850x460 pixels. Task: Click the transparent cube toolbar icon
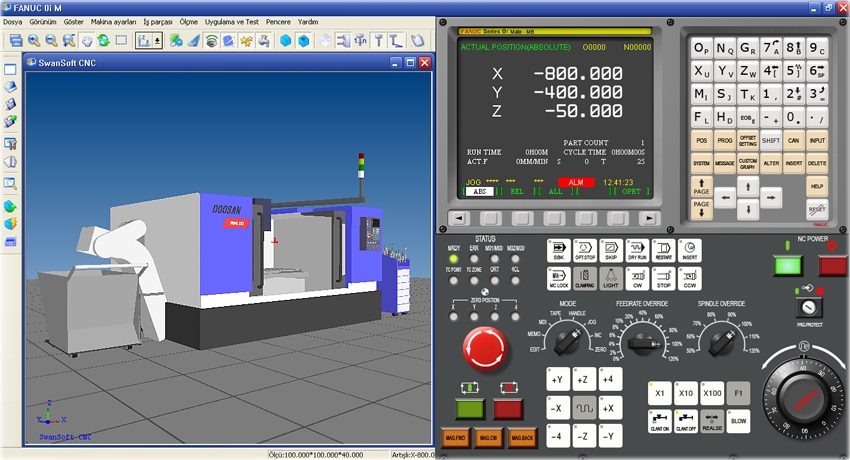(325, 41)
